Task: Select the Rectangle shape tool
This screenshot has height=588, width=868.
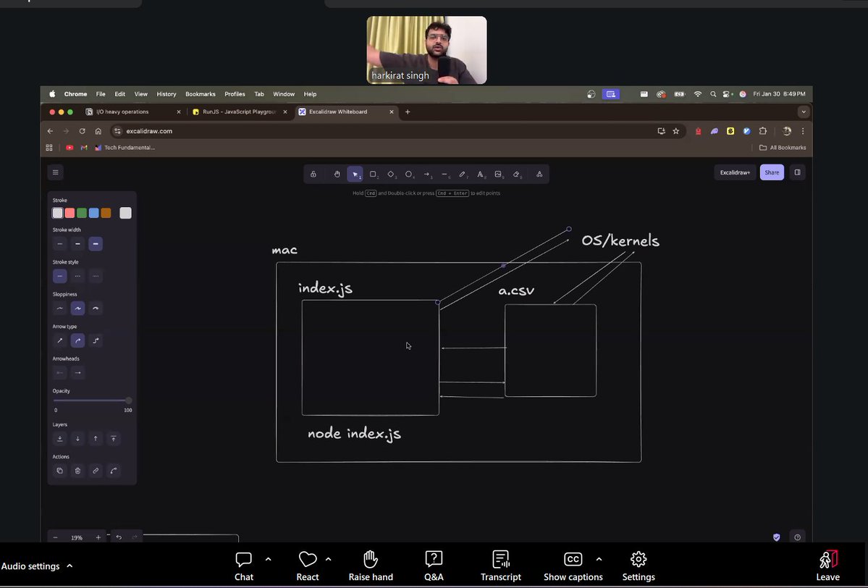Action: [x=373, y=174]
